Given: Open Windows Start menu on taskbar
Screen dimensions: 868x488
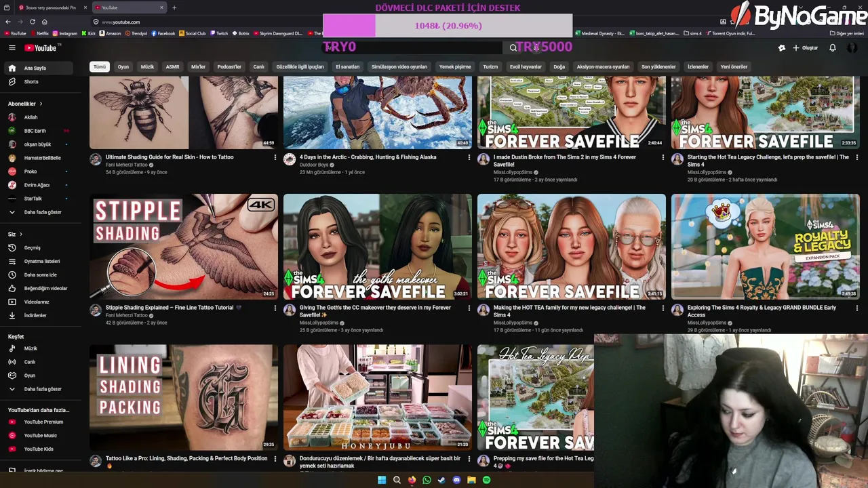Looking at the screenshot, I should pyautogui.click(x=382, y=480).
